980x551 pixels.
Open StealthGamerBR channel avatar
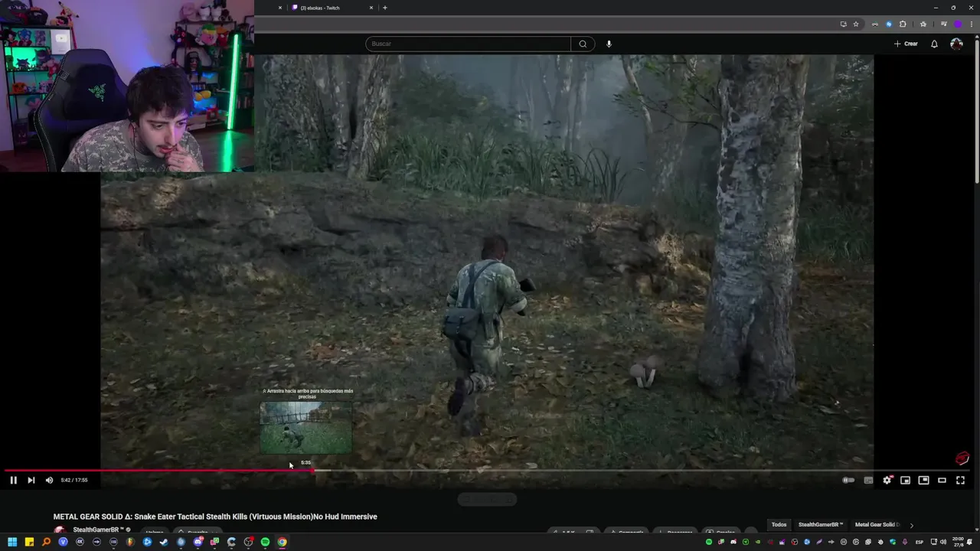tap(60, 530)
